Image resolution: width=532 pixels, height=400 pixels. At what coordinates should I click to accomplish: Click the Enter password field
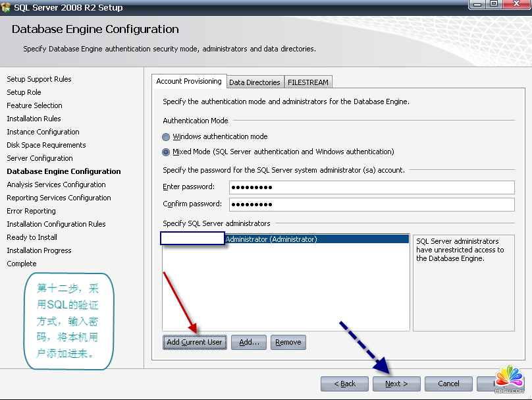371,187
